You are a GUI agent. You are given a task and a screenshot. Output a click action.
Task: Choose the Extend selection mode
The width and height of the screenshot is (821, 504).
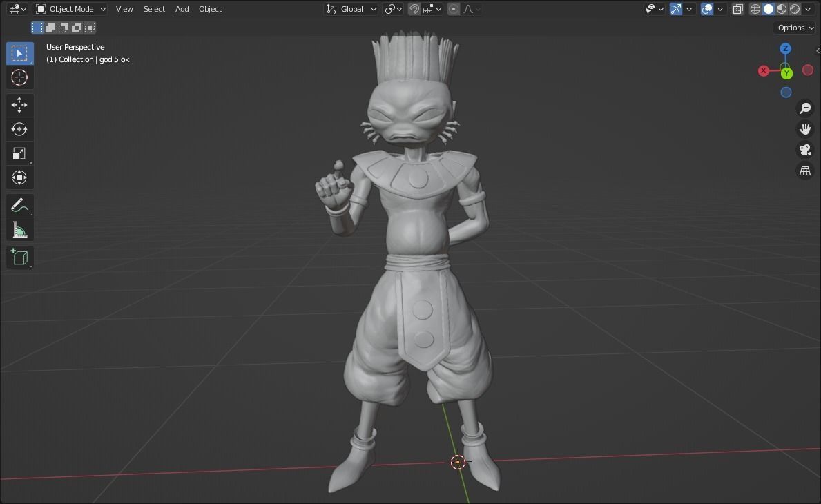(50, 27)
